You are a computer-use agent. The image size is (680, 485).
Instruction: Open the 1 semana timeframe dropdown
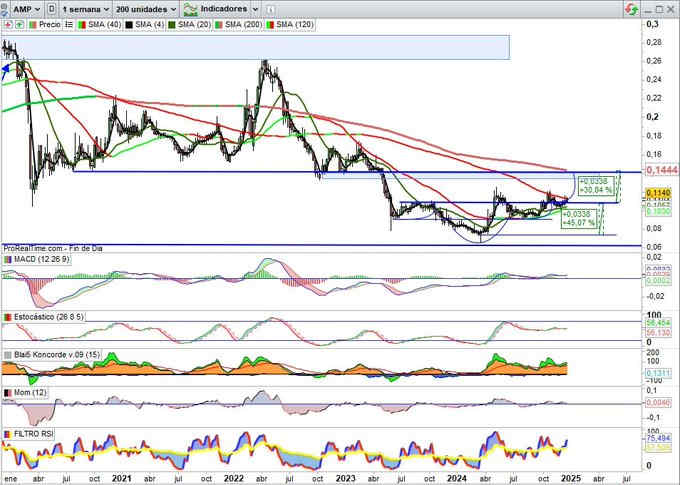pos(85,9)
